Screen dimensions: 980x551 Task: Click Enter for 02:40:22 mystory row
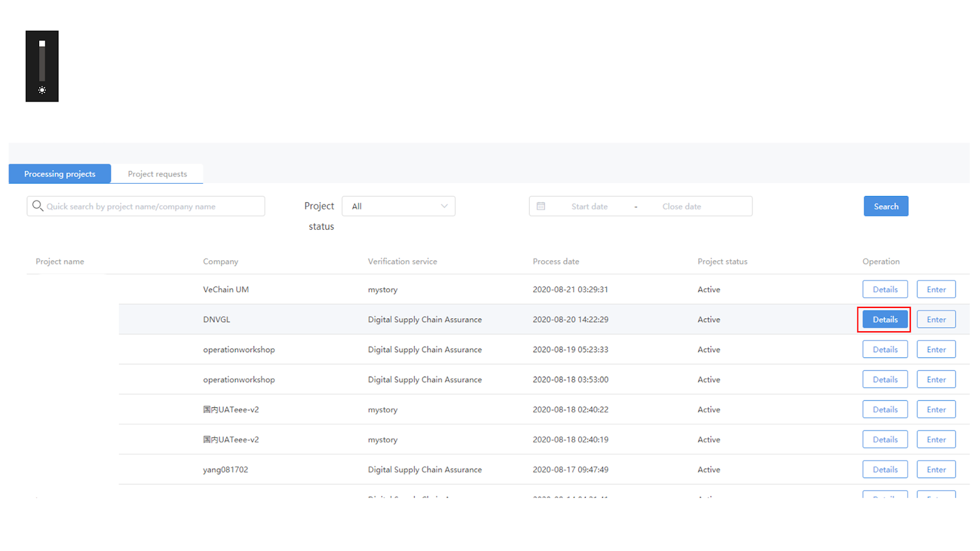(x=936, y=410)
